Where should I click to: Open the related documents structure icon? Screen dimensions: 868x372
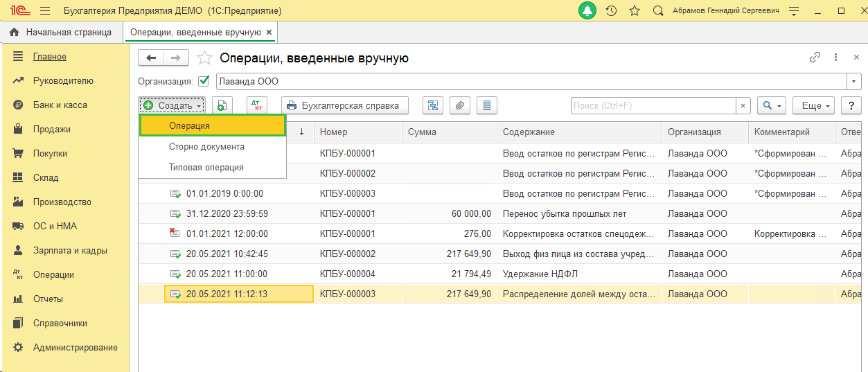[x=434, y=105]
